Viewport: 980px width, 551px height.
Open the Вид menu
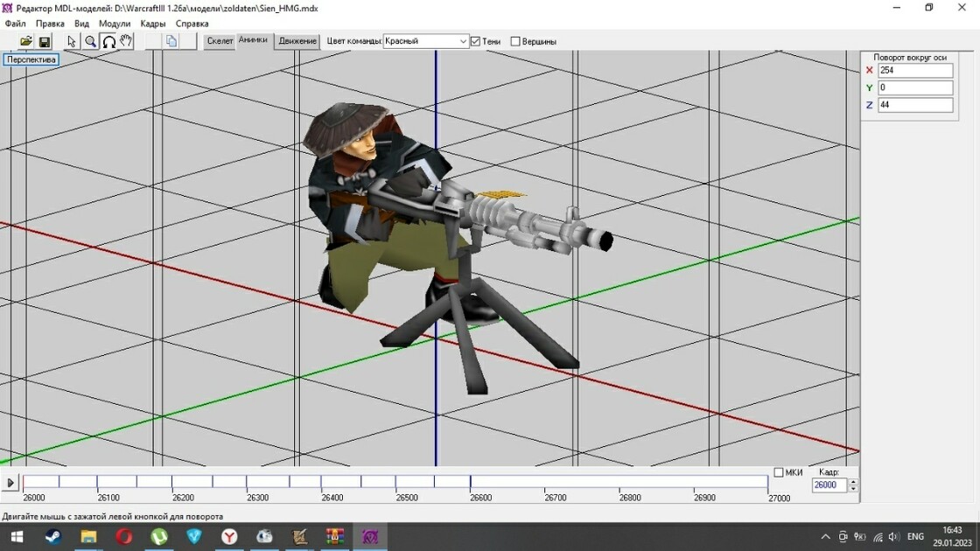[x=82, y=24]
